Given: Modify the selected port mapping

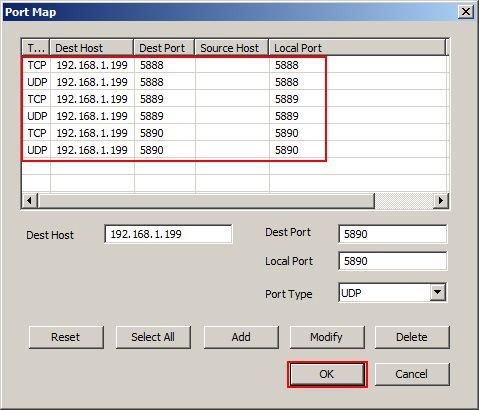Looking at the screenshot, I should coord(327,337).
